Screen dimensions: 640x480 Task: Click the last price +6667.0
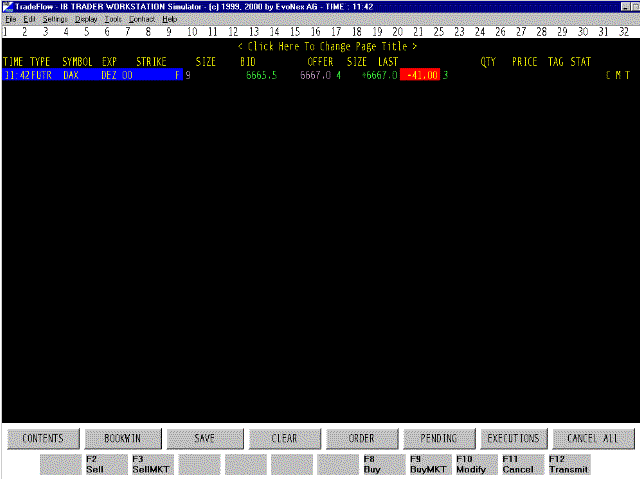380,75
